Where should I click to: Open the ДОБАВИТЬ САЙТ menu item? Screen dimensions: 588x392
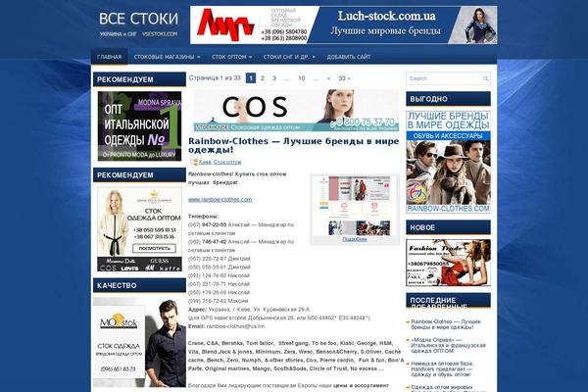tap(348, 57)
